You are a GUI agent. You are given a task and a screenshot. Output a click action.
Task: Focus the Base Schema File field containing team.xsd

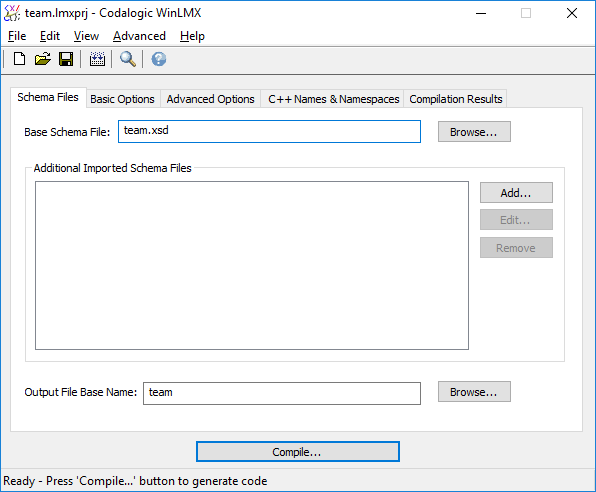pyautogui.click(x=269, y=132)
